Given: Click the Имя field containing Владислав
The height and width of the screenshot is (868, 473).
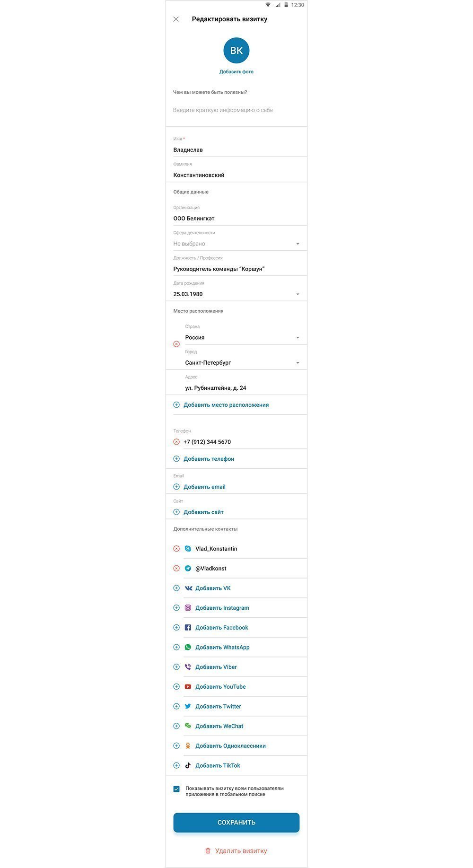Looking at the screenshot, I should point(236,150).
